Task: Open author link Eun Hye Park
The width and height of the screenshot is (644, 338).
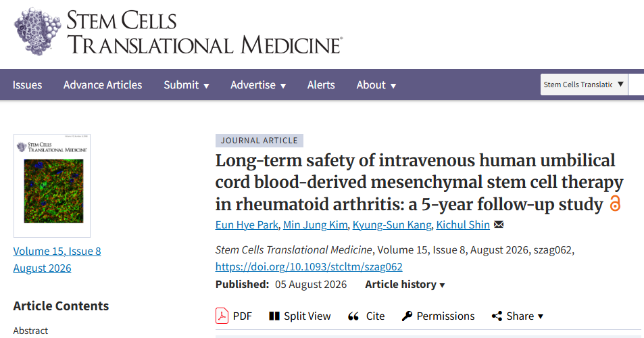Action: [247, 224]
